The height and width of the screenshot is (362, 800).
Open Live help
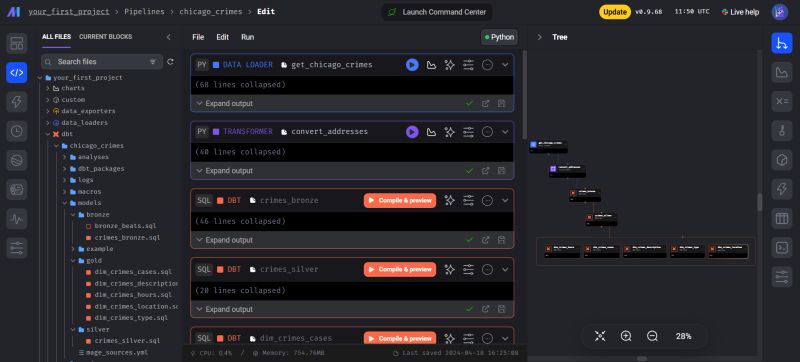[x=740, y=12]
